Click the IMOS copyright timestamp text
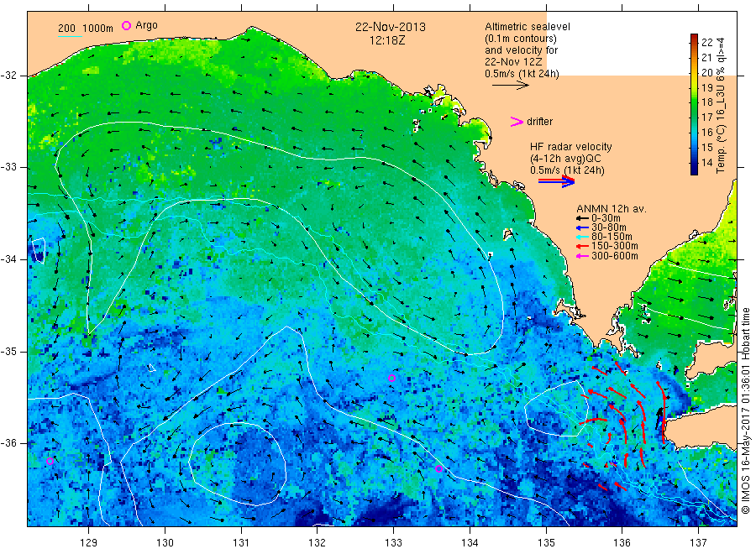The width and height of the screenshot is (756, 554). (746, 411)
